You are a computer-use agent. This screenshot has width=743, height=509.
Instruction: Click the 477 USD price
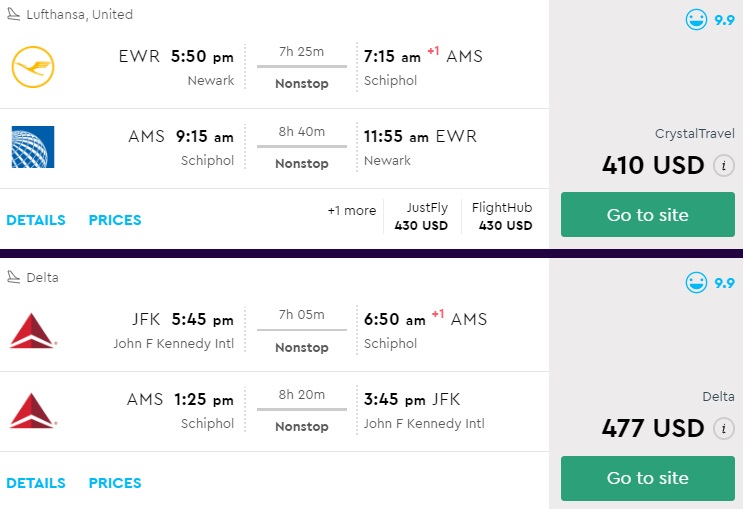click(653, 428)
